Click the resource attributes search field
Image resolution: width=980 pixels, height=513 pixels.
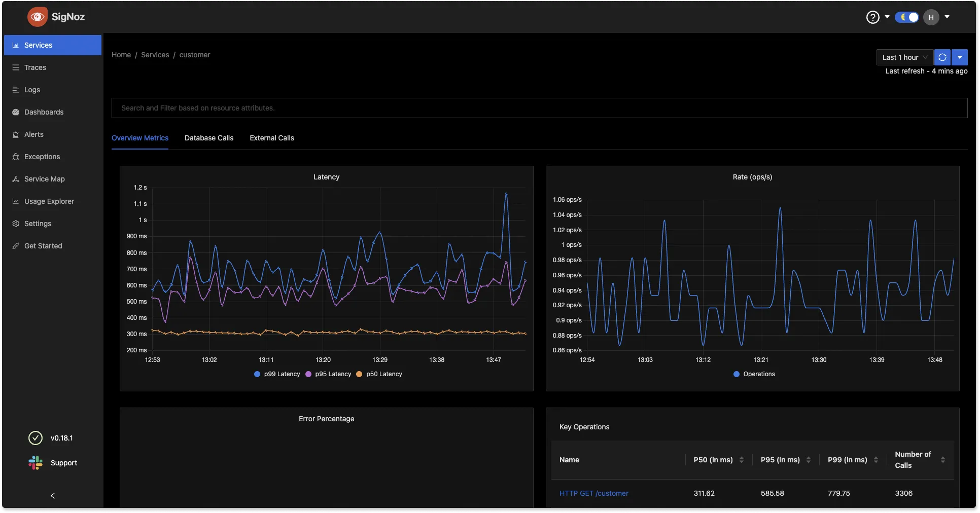click(539, 108)
